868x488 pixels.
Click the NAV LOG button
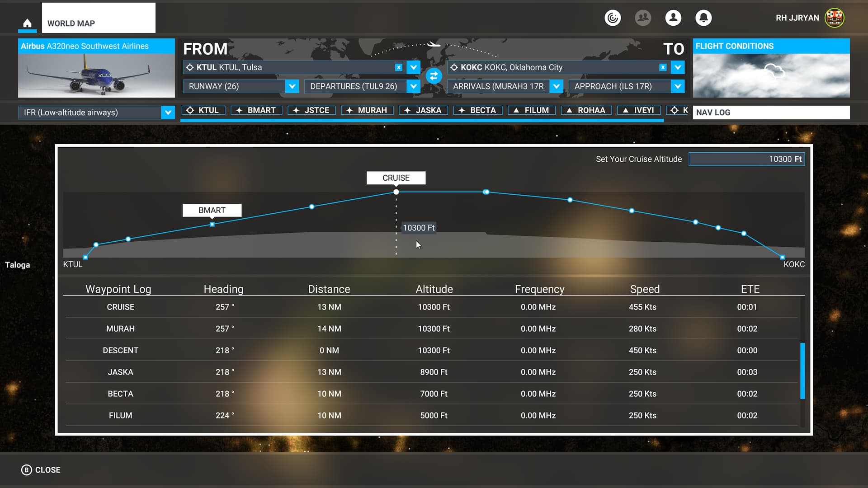771,113
